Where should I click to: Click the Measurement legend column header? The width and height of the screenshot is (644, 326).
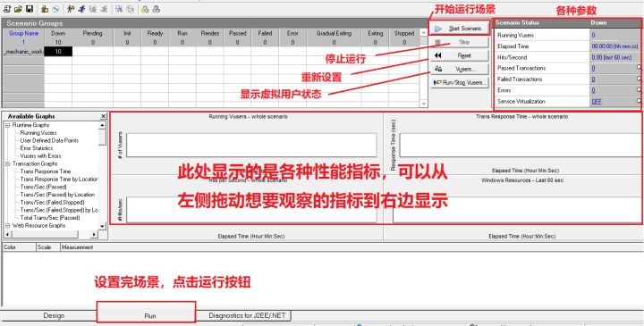[352, 247]
